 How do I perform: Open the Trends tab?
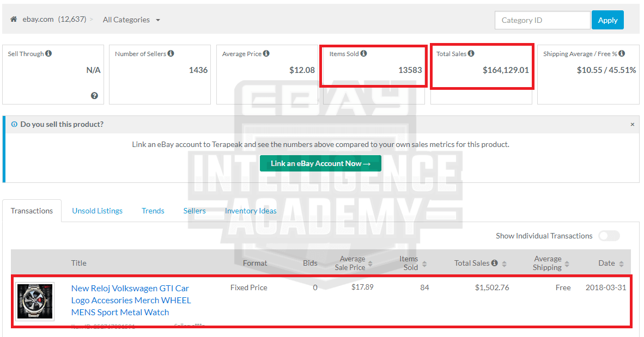coord(153,211)
